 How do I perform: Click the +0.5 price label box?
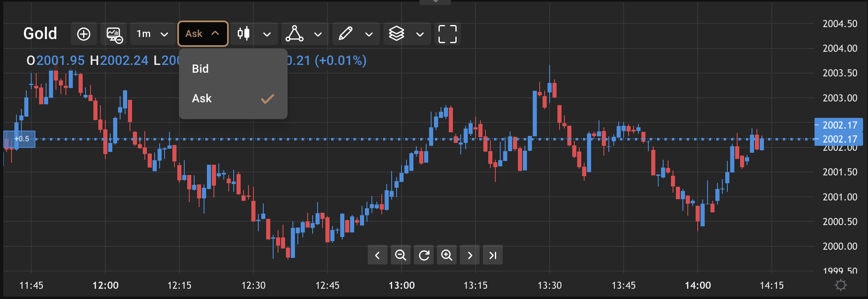click(x=19, y=139)
